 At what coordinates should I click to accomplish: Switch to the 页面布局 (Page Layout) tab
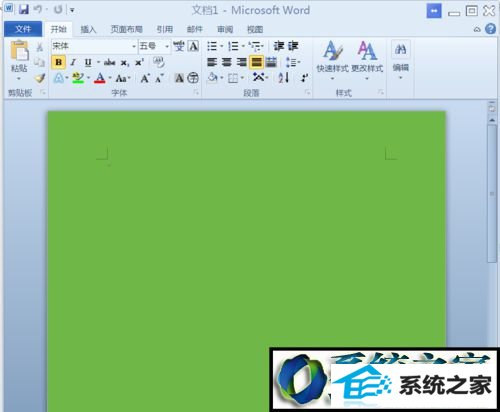pos(127,30)
